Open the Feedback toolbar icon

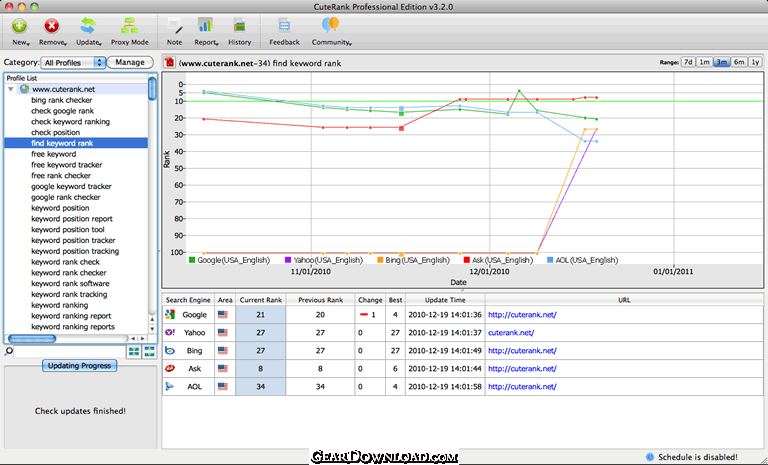coord(284,26)
